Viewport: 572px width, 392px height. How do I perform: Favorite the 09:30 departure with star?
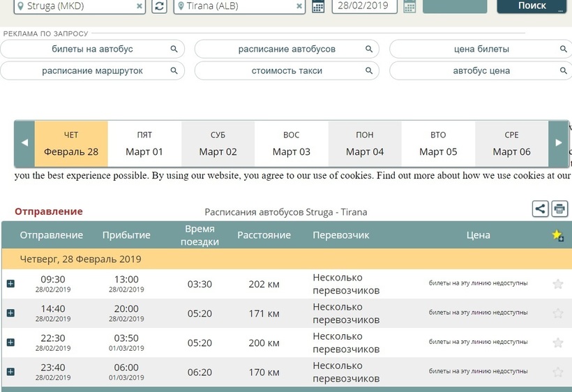557,284
